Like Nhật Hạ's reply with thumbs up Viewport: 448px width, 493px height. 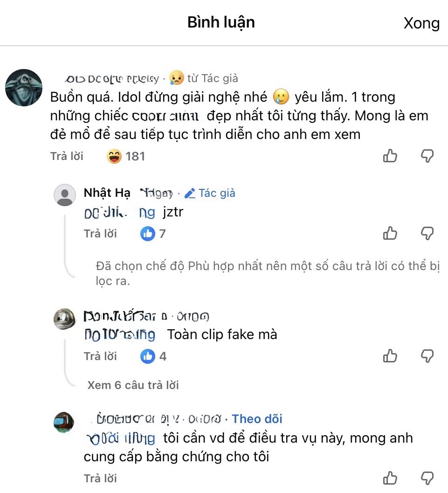390,234
